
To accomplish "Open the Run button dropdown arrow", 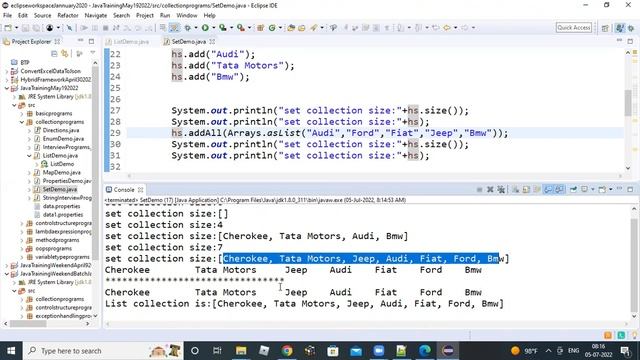I will 213,28.
